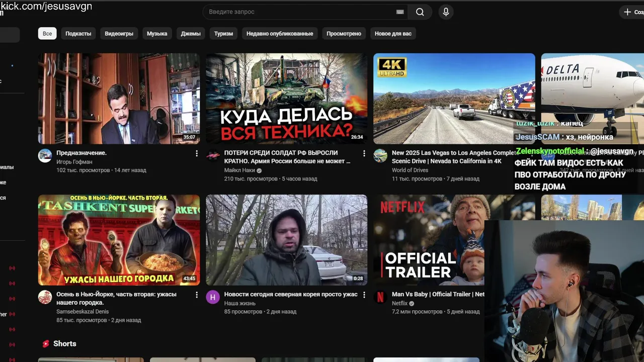This screenshot has height=362, width=644.
Task: Open title ПОТЕРИ СРЕДИ СОЛДАТ РФ ВЫРОСЛИ
Action: pyautogui.click(x=287, y=157)
